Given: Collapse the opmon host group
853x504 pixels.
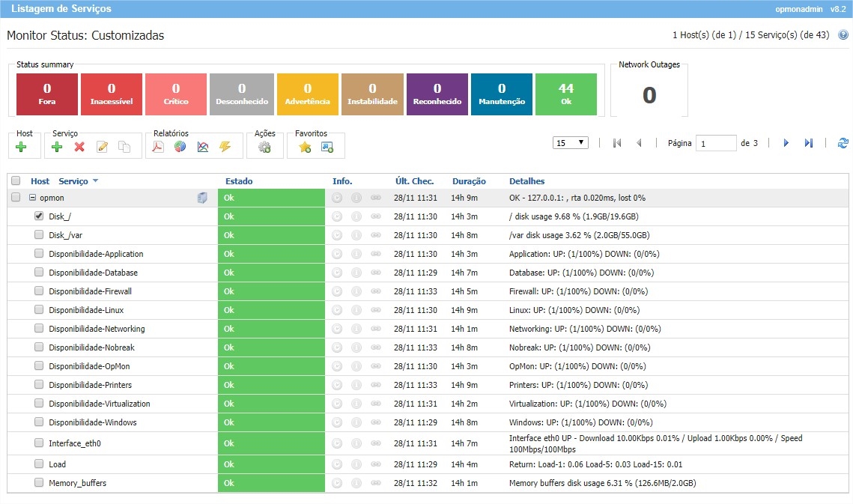Looking at the screenshot, I should click(31, 198).
